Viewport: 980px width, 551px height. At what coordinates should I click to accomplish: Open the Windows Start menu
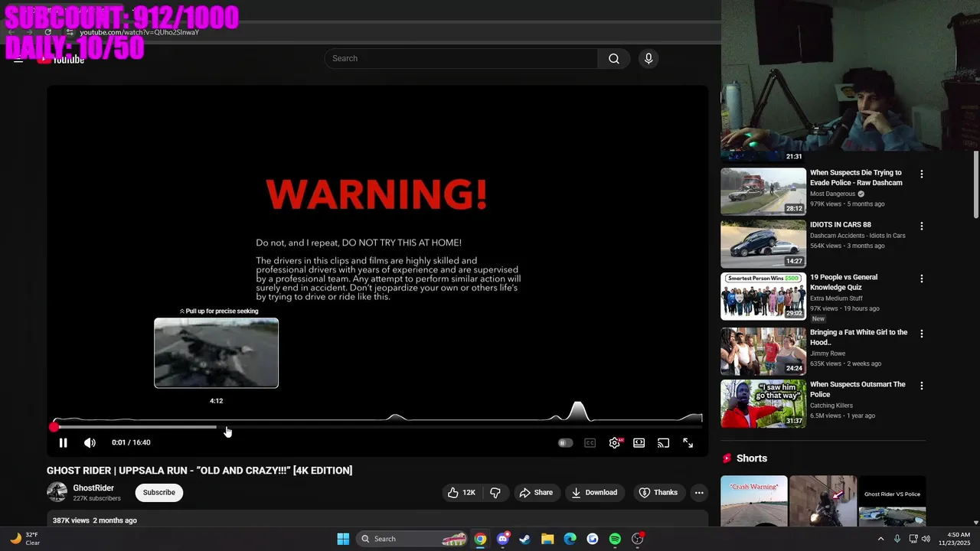click(343, 539)
